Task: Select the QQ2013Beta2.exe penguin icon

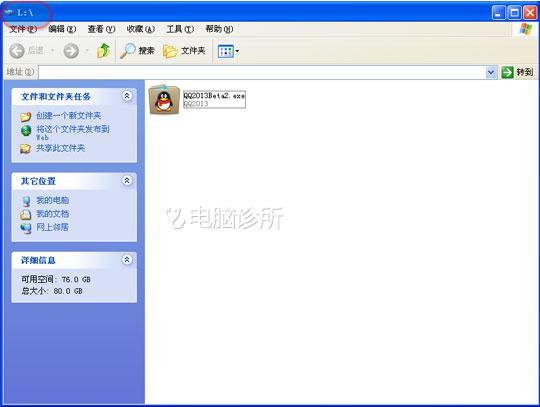Action: [x=164, y=100]
